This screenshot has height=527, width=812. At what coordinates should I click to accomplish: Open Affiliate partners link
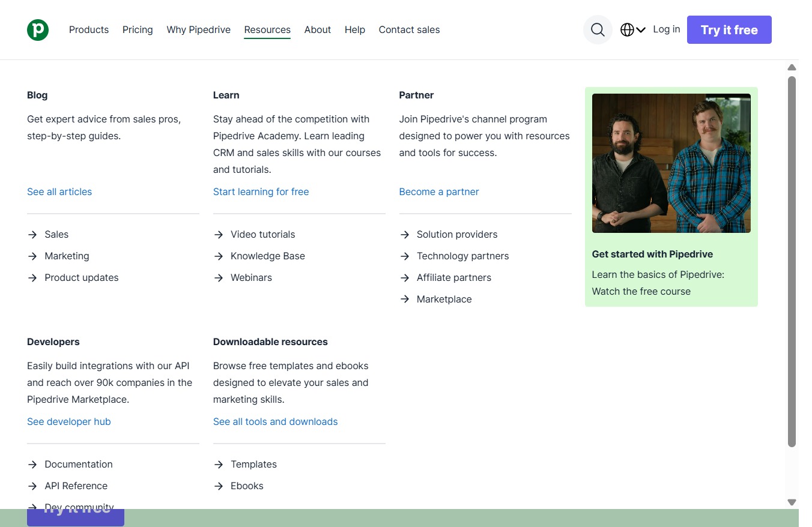click(x=454, y=278)
